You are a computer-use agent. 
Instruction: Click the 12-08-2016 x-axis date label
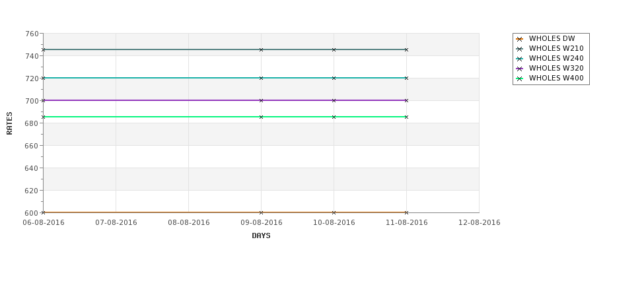480,222
